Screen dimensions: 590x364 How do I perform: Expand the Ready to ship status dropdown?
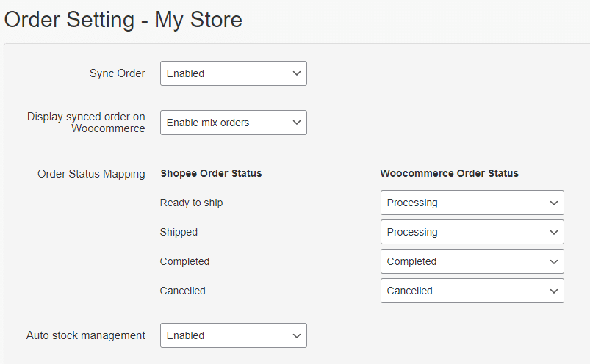click(472, 203)
